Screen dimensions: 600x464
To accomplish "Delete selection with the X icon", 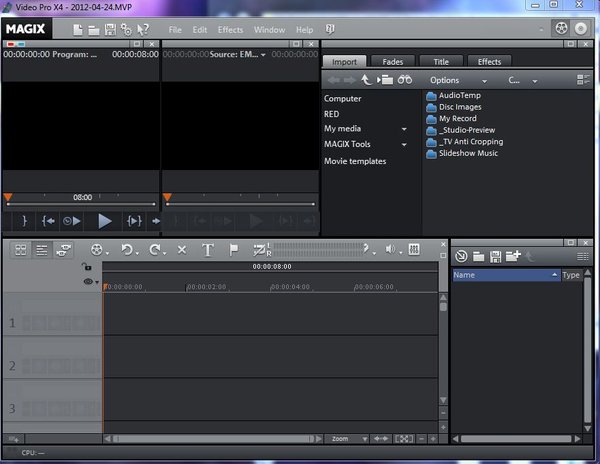I will point(182,249).
